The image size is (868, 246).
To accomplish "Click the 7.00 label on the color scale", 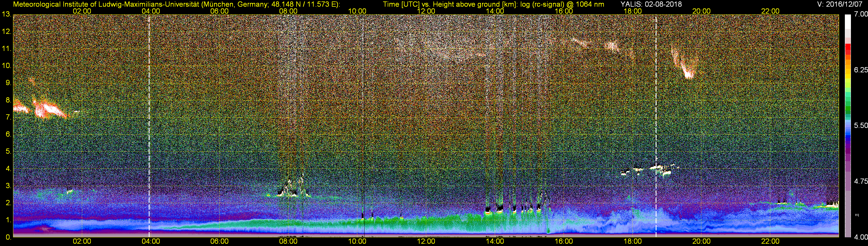I will (x=860, y=14).
